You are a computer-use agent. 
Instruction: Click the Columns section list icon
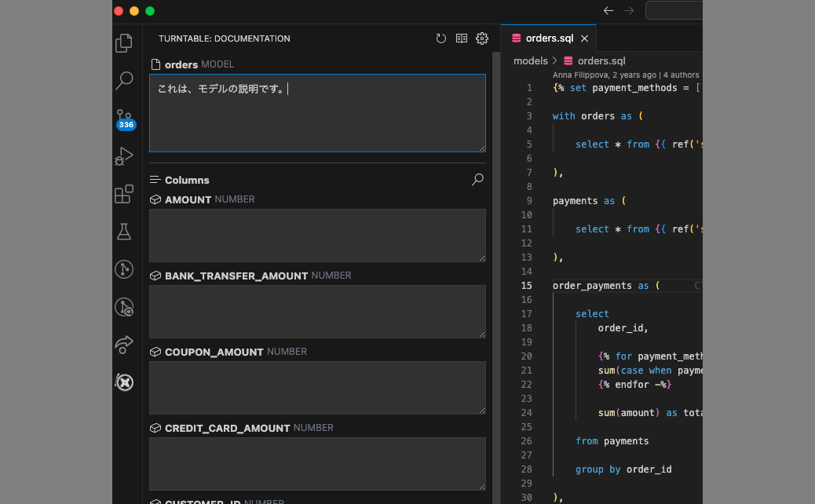(x=155, y=180)
